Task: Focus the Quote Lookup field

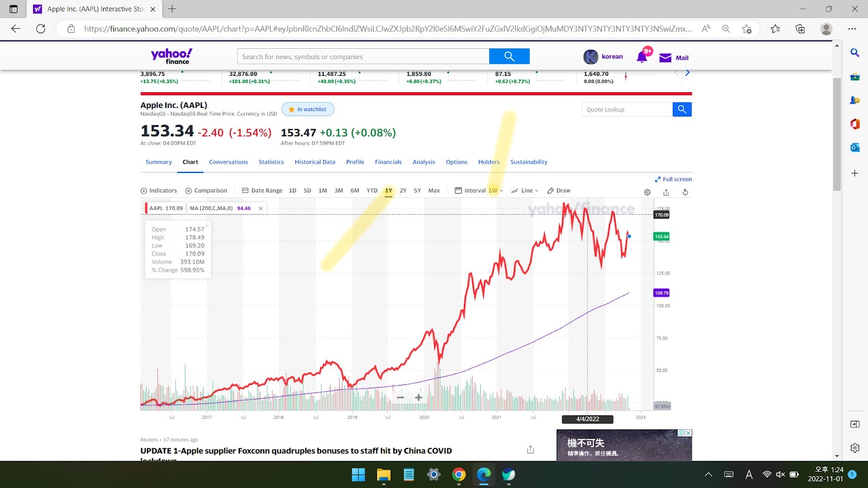Action: (x=627, y=110)
